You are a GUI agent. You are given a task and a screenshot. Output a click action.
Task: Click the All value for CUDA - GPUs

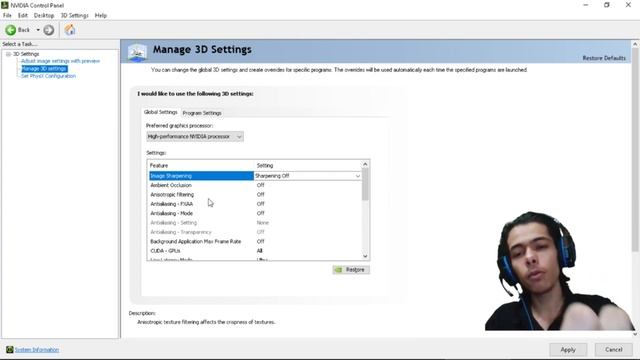pos(260,251)
